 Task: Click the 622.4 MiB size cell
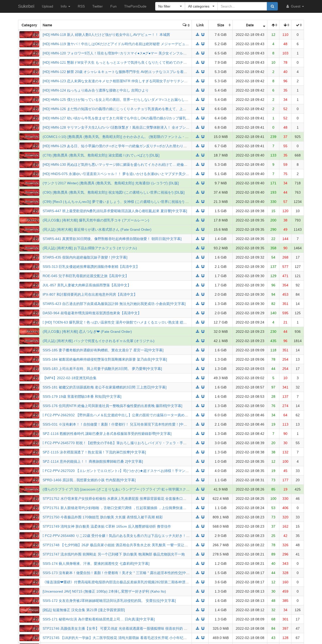point(221,499)
